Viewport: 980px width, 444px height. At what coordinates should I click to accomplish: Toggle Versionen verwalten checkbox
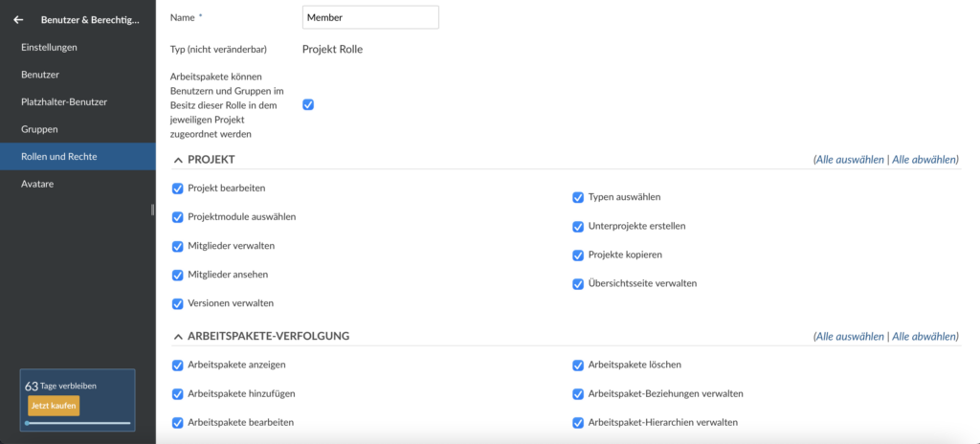point(177,304)
